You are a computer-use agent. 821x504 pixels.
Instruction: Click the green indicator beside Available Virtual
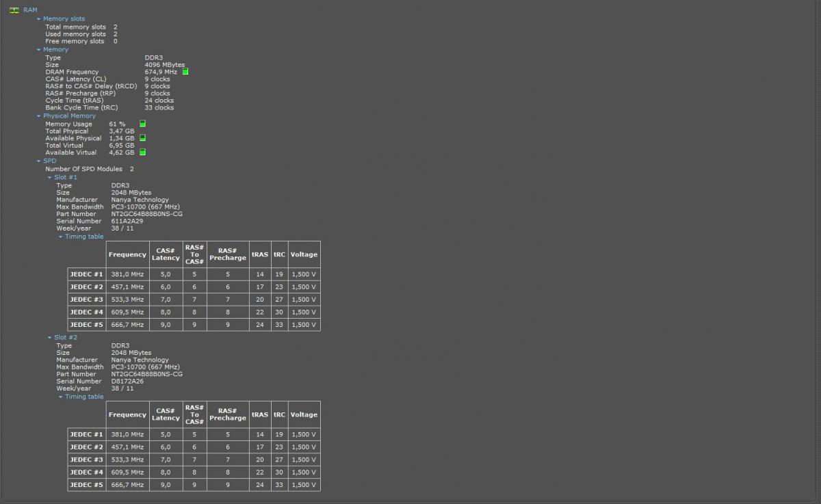(143, 152)
